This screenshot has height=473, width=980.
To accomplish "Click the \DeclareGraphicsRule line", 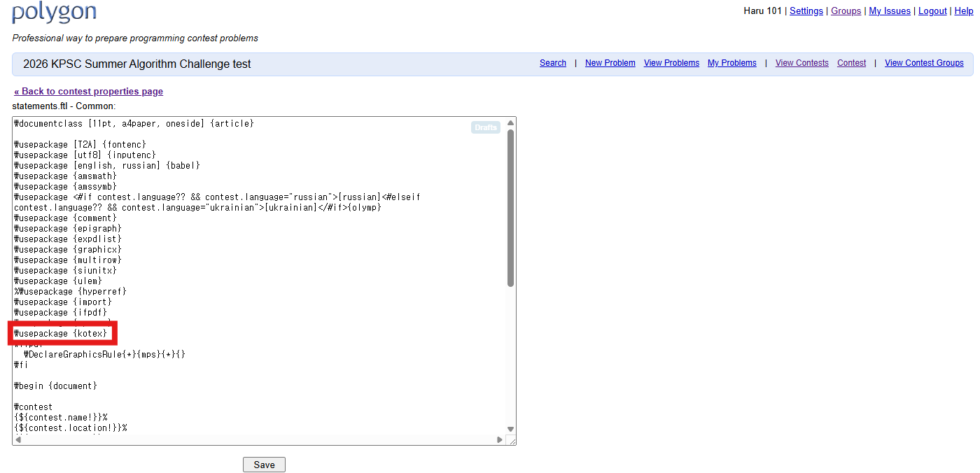I will click(x=105, y=355).
